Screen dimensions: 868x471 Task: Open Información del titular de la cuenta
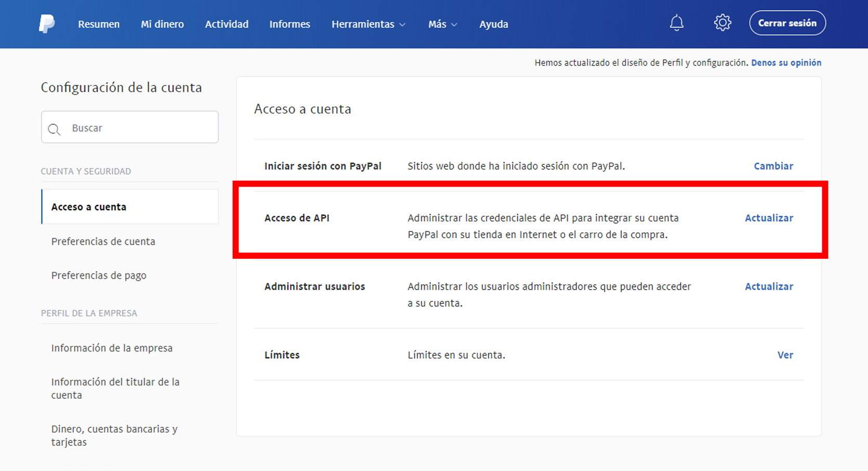pos(115,388)
